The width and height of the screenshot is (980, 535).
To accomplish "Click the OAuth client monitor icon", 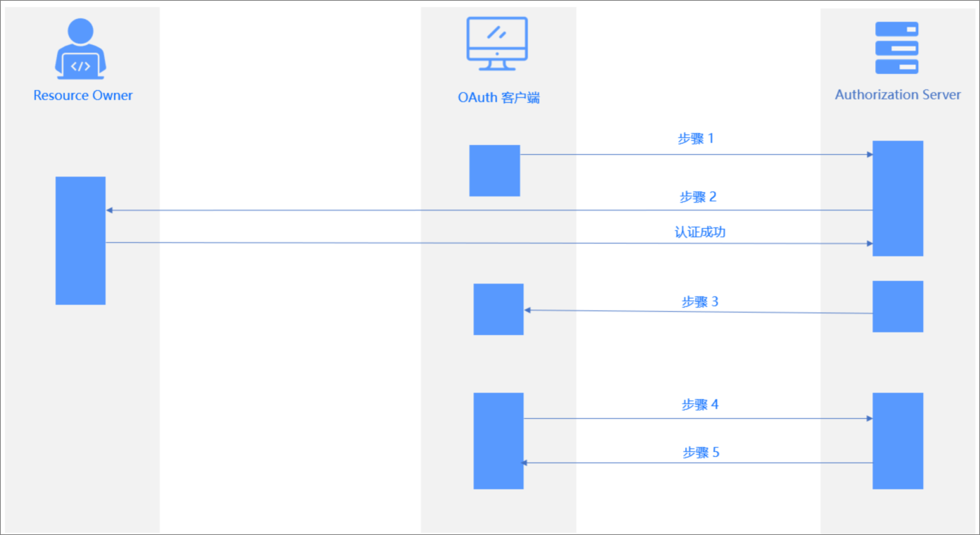I will 497,44.
